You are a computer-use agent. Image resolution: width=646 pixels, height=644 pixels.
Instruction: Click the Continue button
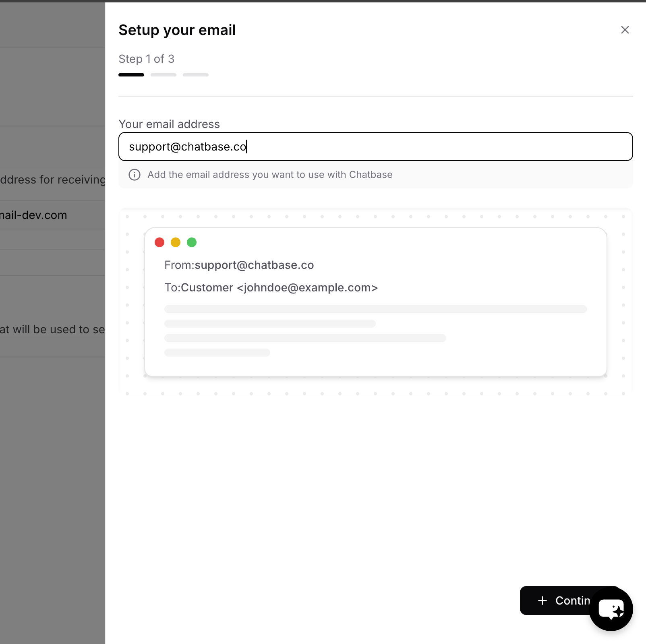pyautogui.click(x=568, y=601)
